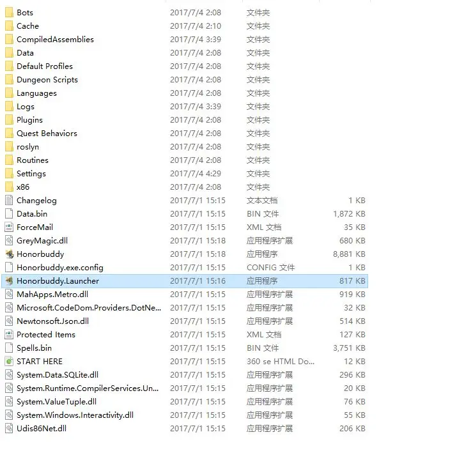Select the file name Honorbuddy.Launcher

tap(58, 280)
